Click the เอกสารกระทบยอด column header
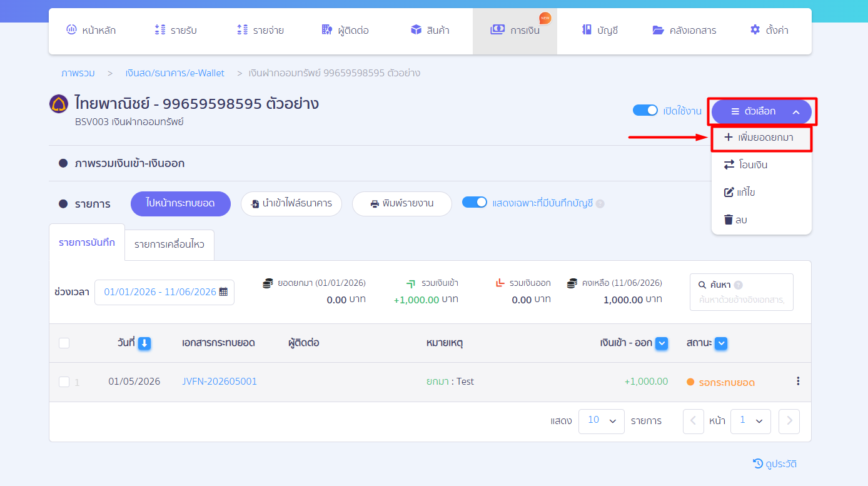 point(218,343)
